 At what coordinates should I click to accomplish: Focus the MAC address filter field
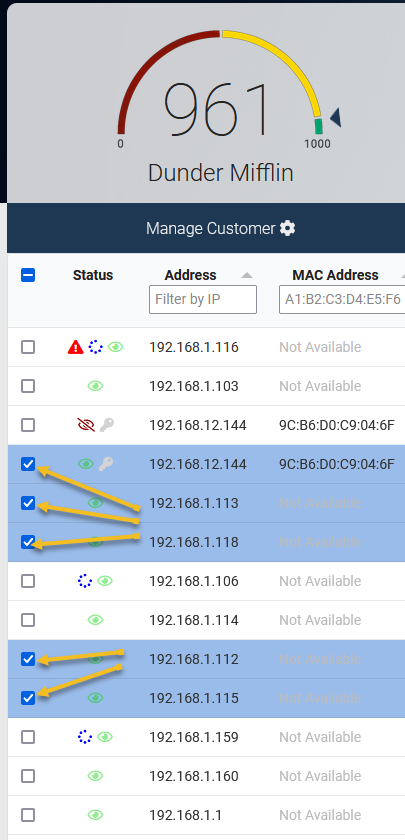click(x=342, y=299)
